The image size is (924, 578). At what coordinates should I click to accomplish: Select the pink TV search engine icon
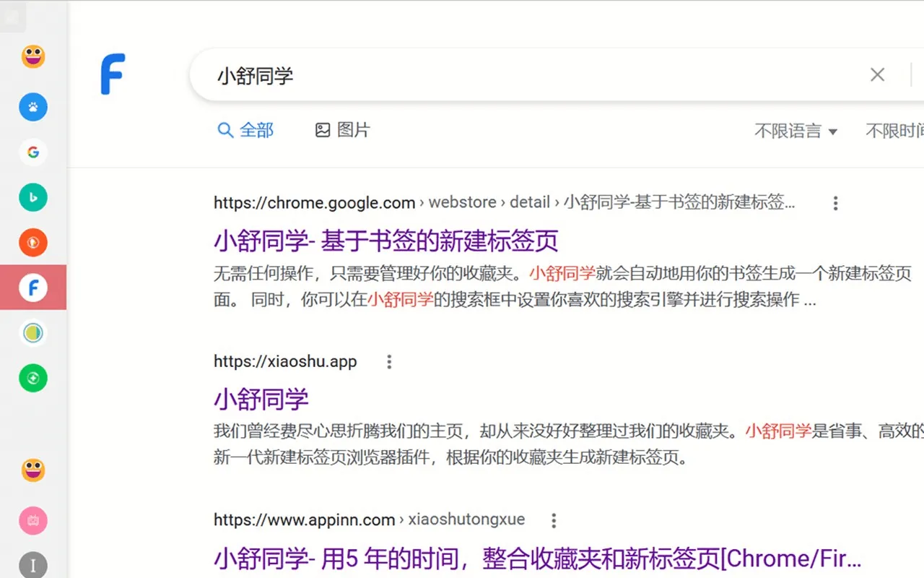pyautogui.click(x=32, y=520)
